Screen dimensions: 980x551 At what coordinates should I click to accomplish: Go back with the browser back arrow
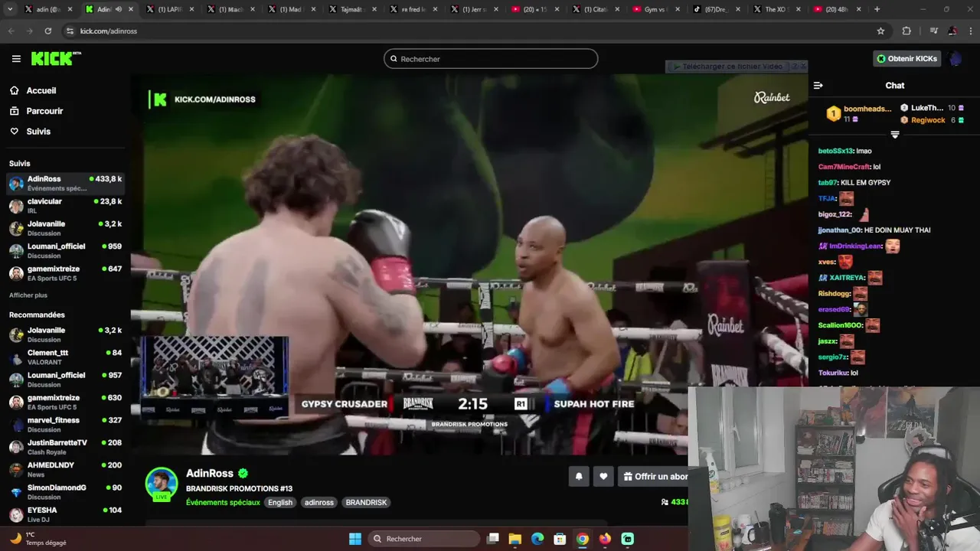(x=11, y=31)
